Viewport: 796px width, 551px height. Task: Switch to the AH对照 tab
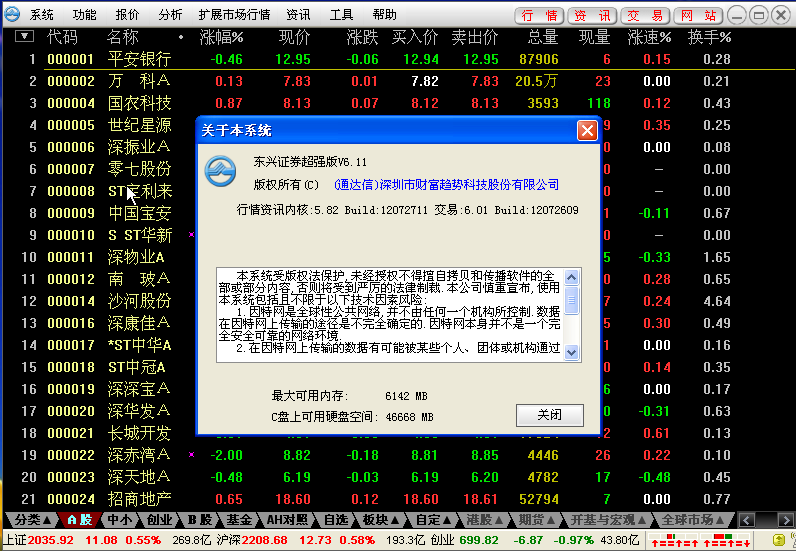click(x=287, y=520)
